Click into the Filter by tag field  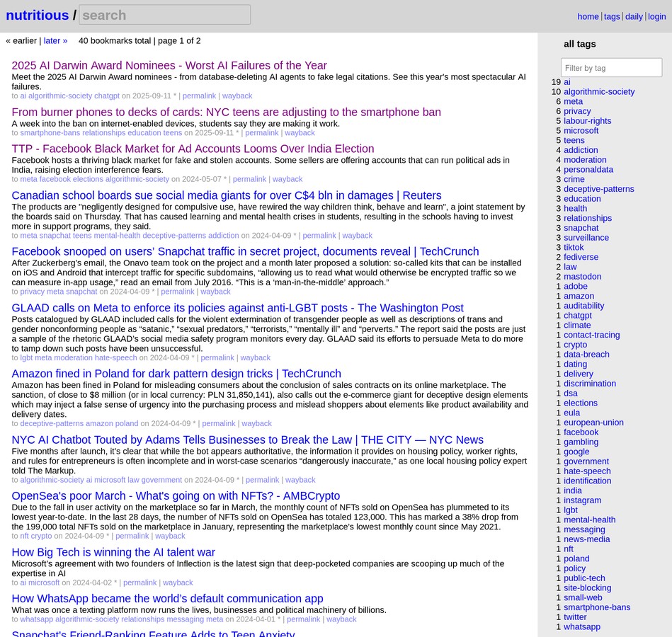point(611,68)
